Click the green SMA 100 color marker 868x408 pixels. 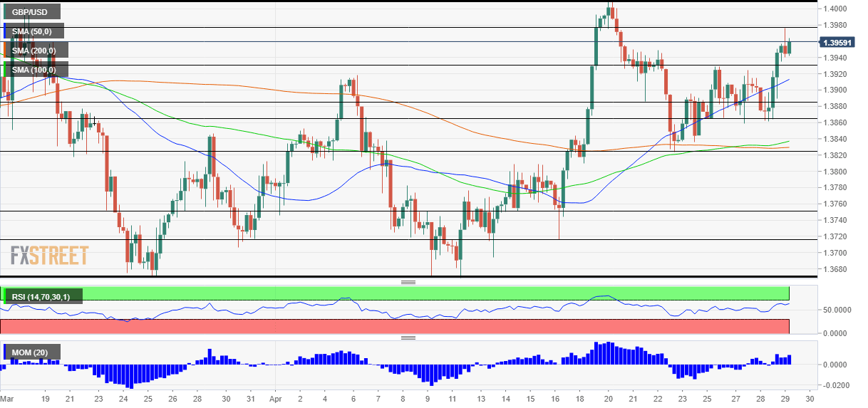coord(5,68)
